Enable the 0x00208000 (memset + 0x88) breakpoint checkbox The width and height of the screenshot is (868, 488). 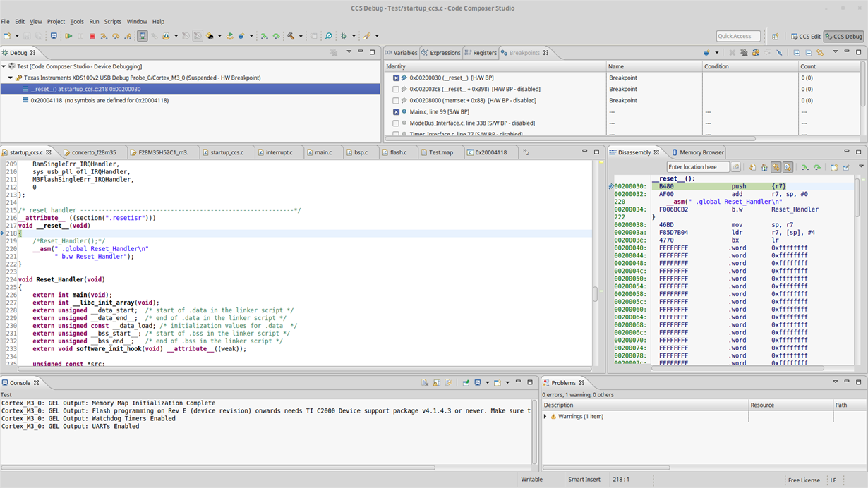coord(396,100)
